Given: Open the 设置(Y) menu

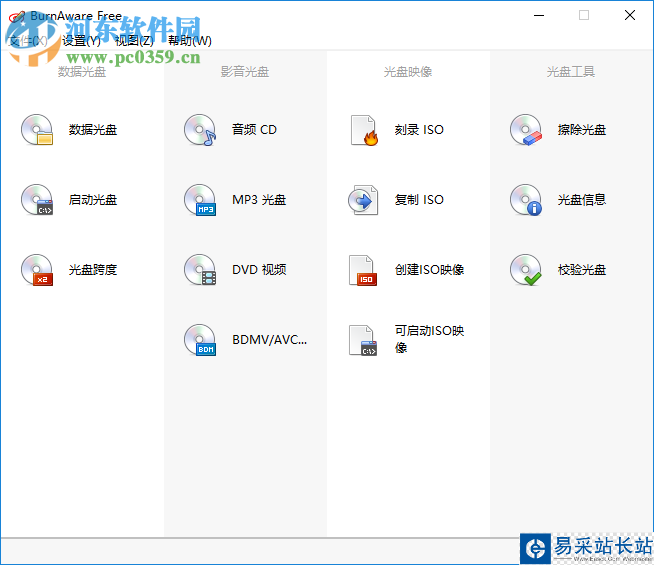Looking at the screenshot, I should point(81,40).
